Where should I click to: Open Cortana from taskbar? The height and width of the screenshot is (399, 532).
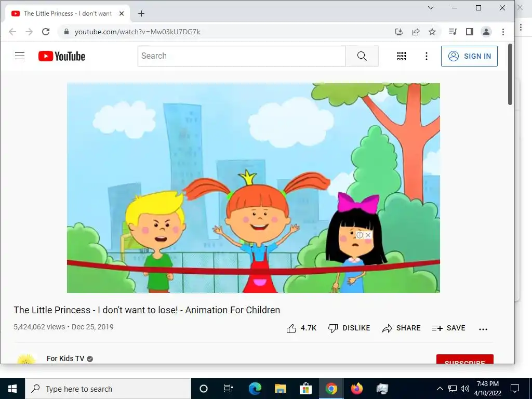tap(204, 389)
